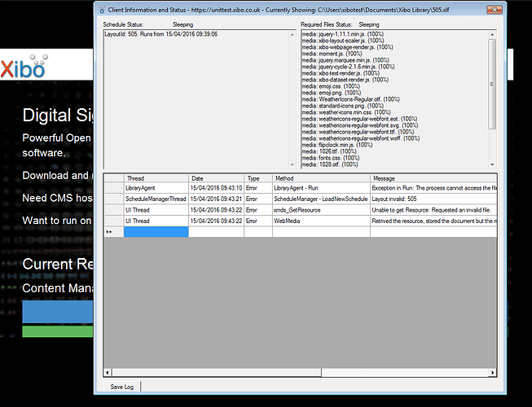The width and height of the screenshot is (532, 407).
Task: Select the xmds_GetResource method cell
Action: (321, 210)
